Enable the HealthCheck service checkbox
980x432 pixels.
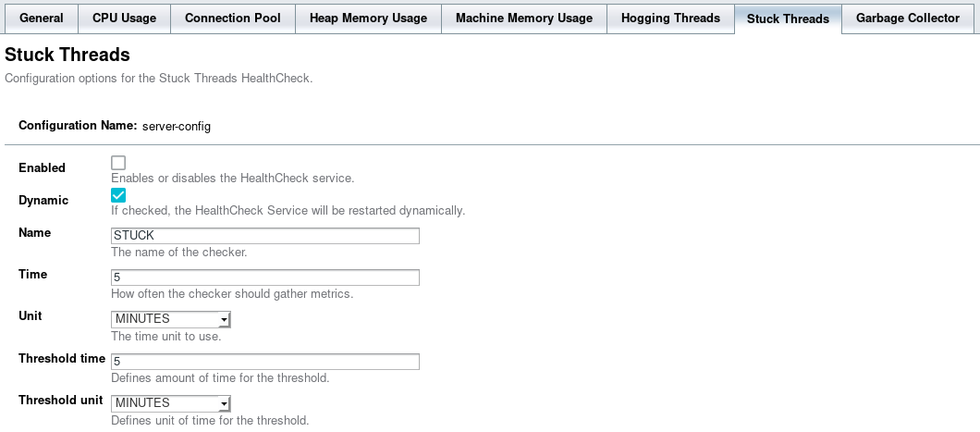coord(118,163)
